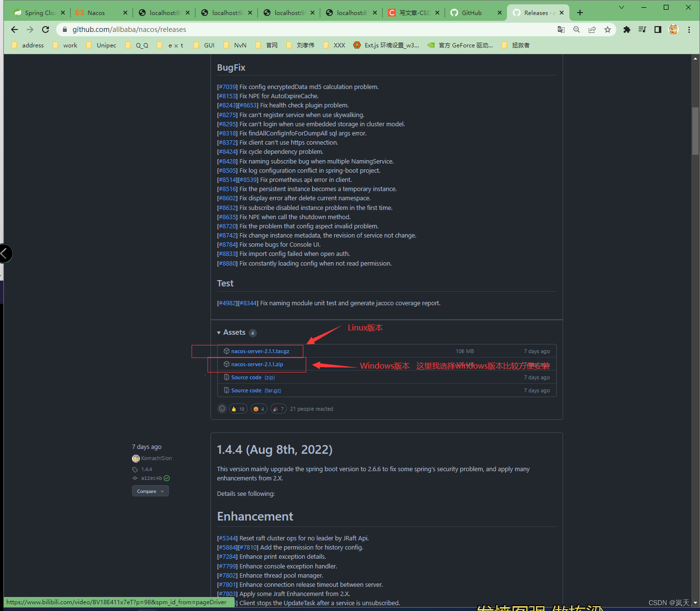Open the Compare dropdown
The width and height of the screenshot is (700, 611).
(150, 491)
